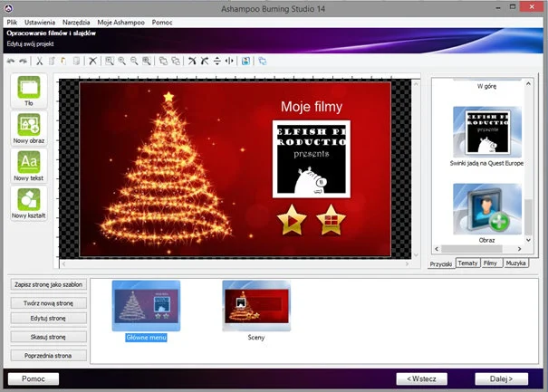Click the undo arrow in toolbar

coord(11,61)
